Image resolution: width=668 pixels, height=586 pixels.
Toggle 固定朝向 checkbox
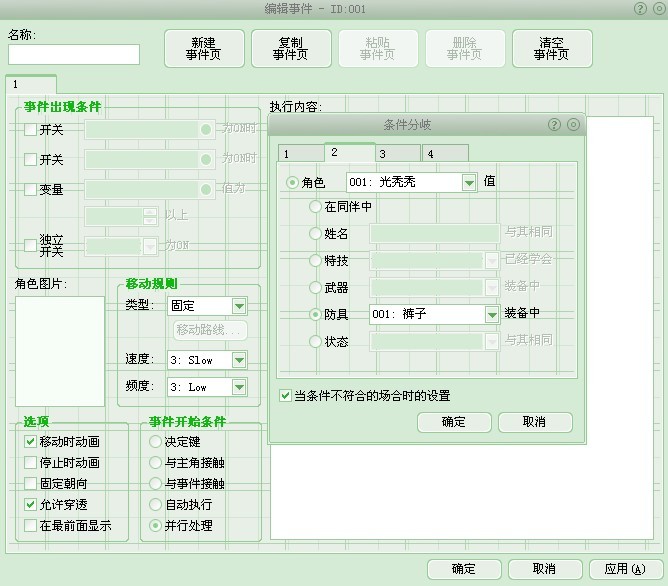(x=30, y=483)
